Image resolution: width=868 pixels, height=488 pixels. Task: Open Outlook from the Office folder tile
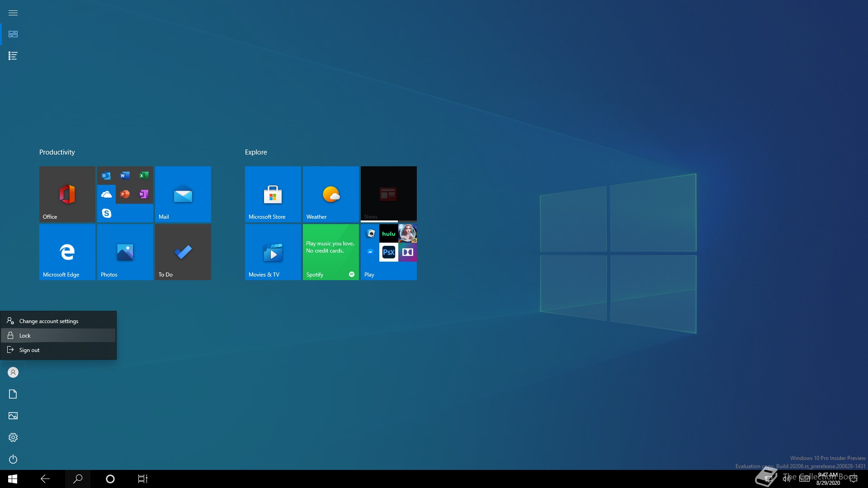pyautogui.click(x=106, y=176)
